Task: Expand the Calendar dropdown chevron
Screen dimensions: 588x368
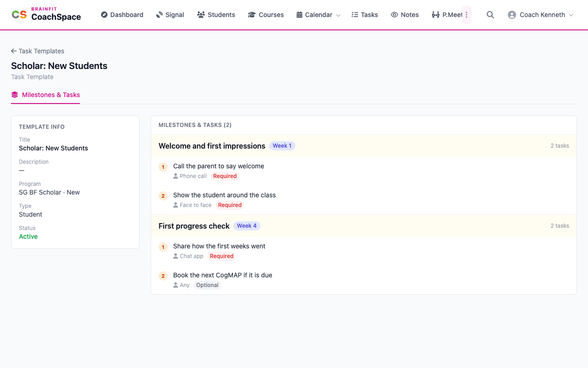Action: coord(338,15)
